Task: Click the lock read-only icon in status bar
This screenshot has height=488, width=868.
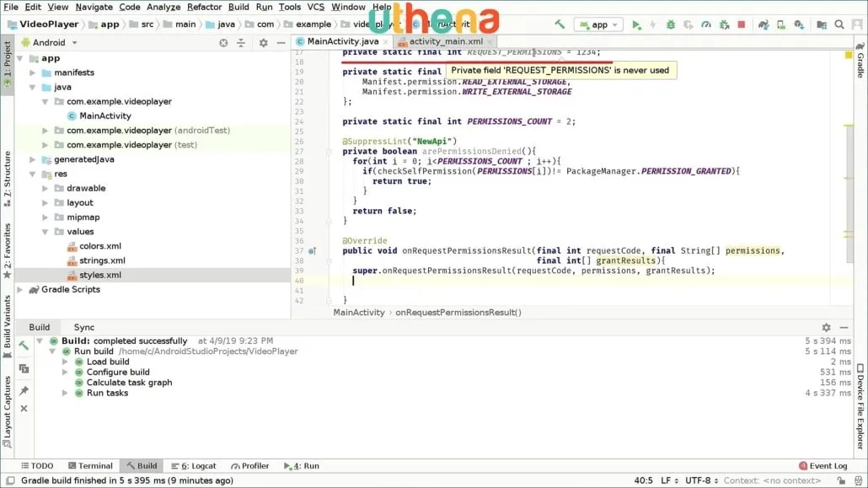Action: [x=841, y=480]
